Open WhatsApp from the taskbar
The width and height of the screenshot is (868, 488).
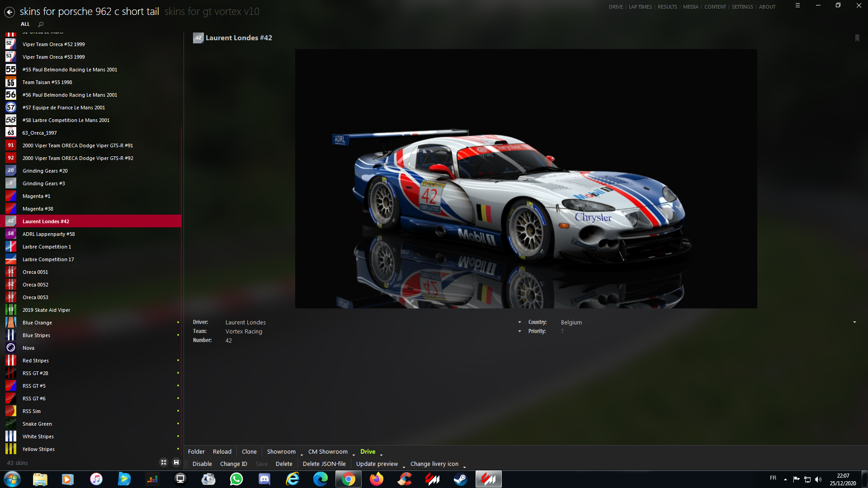pyautogui.click(x=236, y=479)
